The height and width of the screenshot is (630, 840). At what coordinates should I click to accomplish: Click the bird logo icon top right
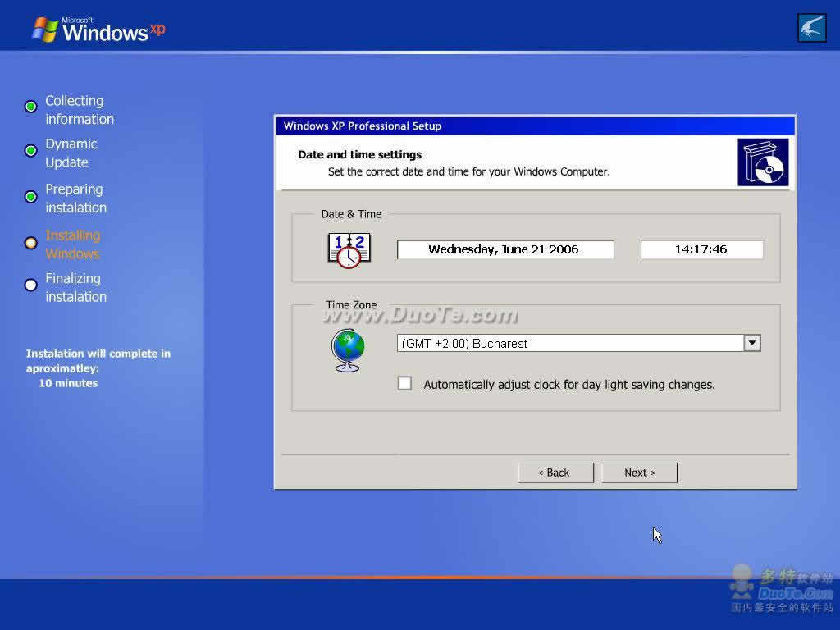[811, 28]
